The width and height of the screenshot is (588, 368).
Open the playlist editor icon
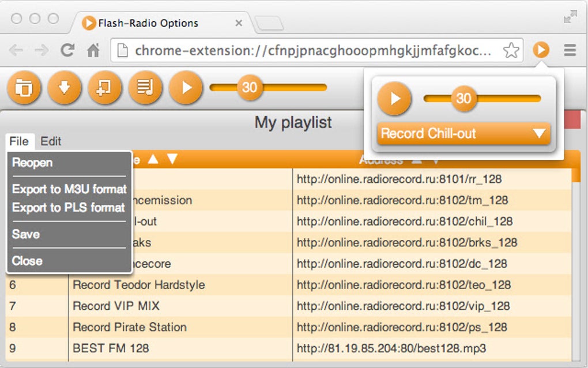(145, 88)
